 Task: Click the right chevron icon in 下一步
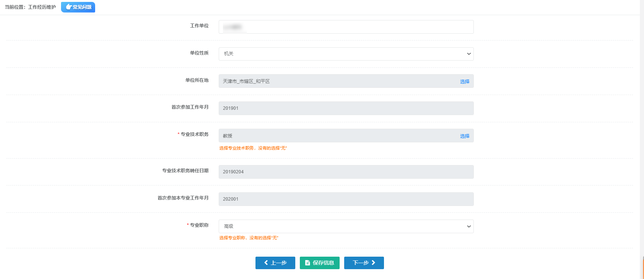373,263
